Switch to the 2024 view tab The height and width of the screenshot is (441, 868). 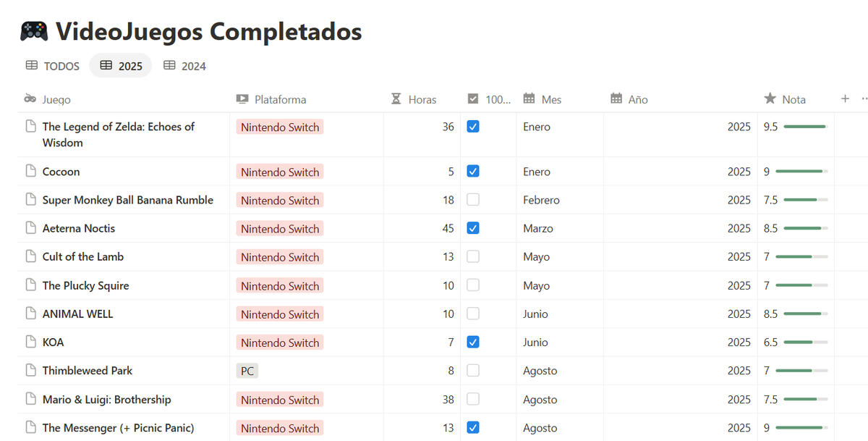[184, 66]
